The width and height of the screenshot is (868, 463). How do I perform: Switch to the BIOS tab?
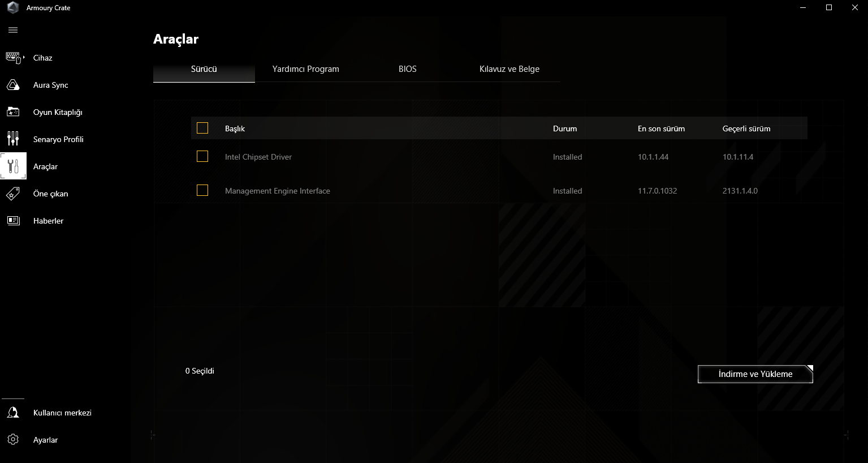click(x=408, y=69)
